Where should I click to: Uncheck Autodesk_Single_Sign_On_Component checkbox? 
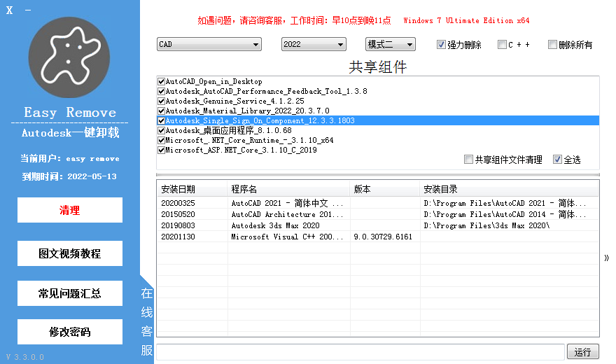(161, 120)
